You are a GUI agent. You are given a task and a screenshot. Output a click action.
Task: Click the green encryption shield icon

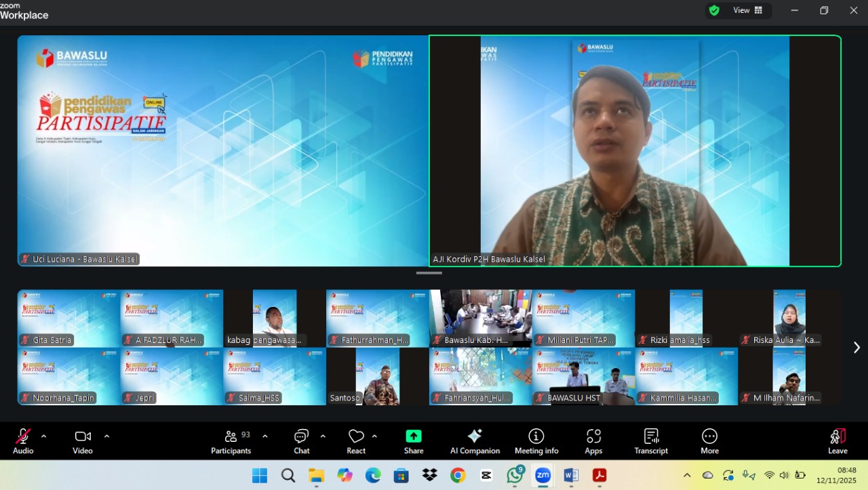click(x=714, y=10)
